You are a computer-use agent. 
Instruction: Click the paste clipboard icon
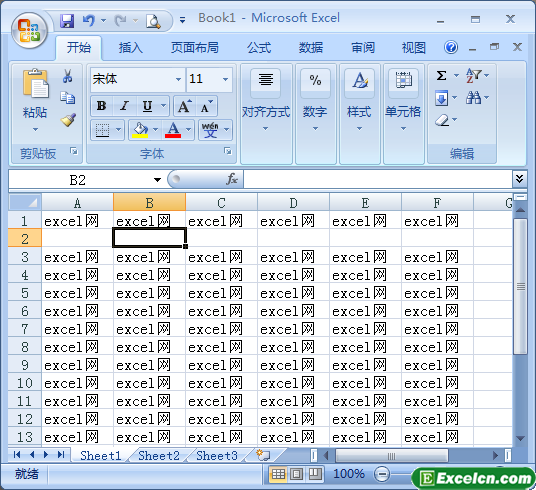[36, 83]
